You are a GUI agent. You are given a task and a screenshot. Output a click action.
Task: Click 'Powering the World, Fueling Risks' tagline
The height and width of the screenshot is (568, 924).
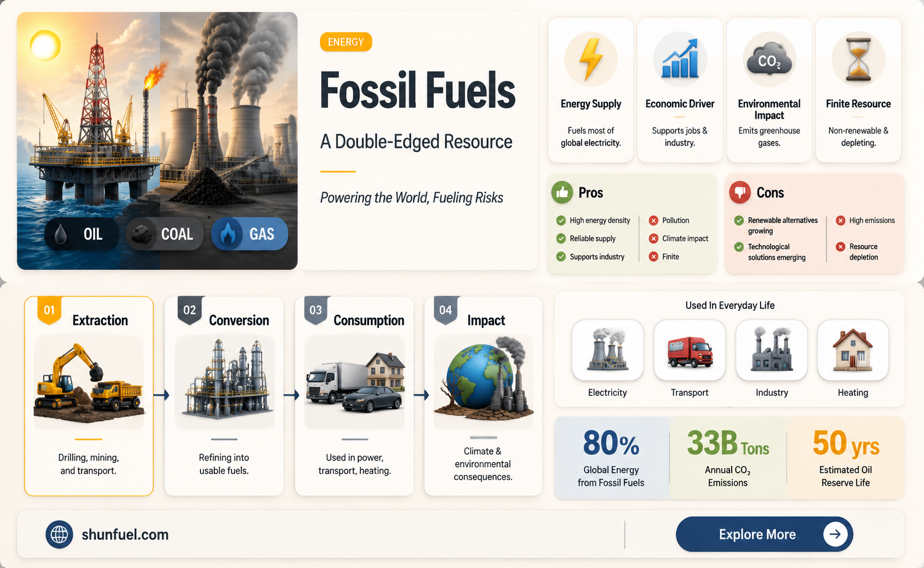412,198
